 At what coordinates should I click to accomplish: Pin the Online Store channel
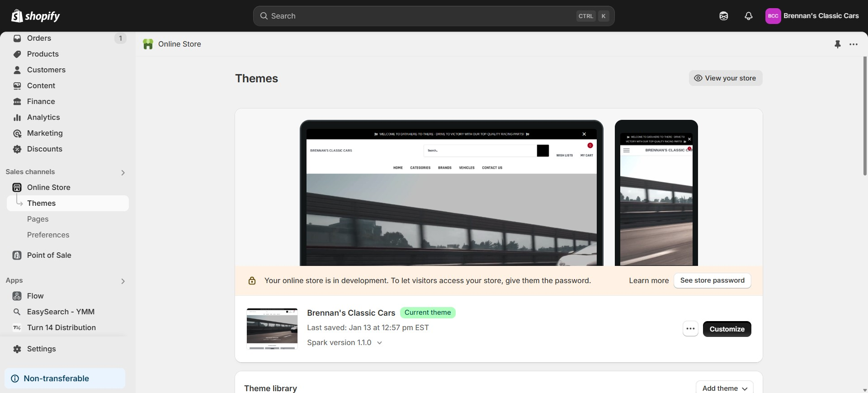pos(838,44)
